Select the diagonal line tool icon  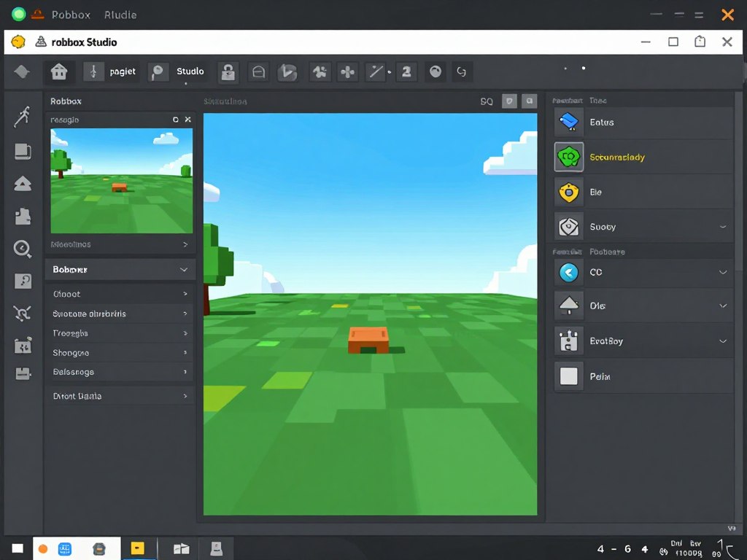click(x=376, y=72)
